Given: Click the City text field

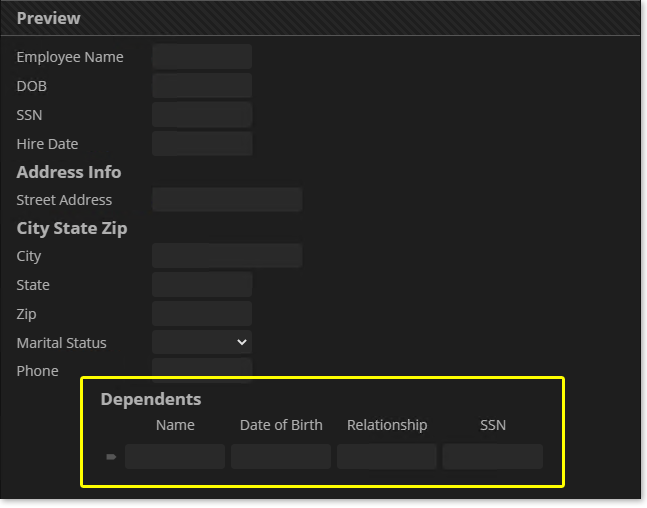Looking at the screenshot, I should [227, 256].
